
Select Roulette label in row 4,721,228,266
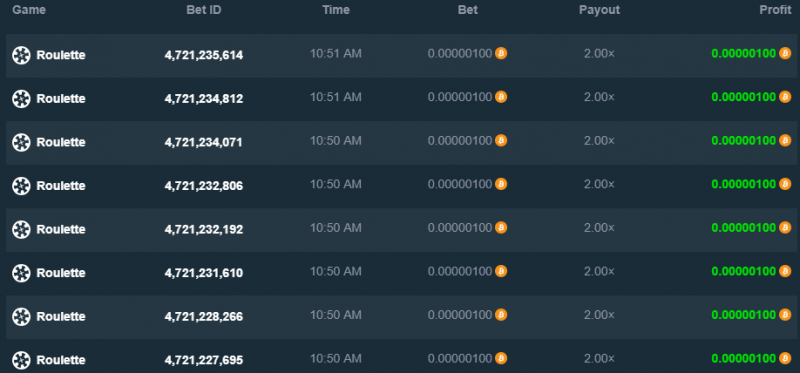click(x=61, y=316)
